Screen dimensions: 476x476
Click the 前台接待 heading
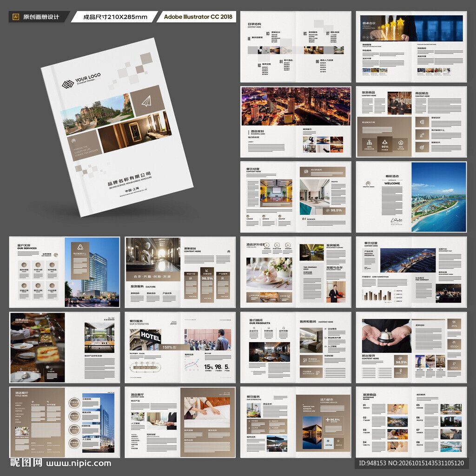click(x=368, y=356)
